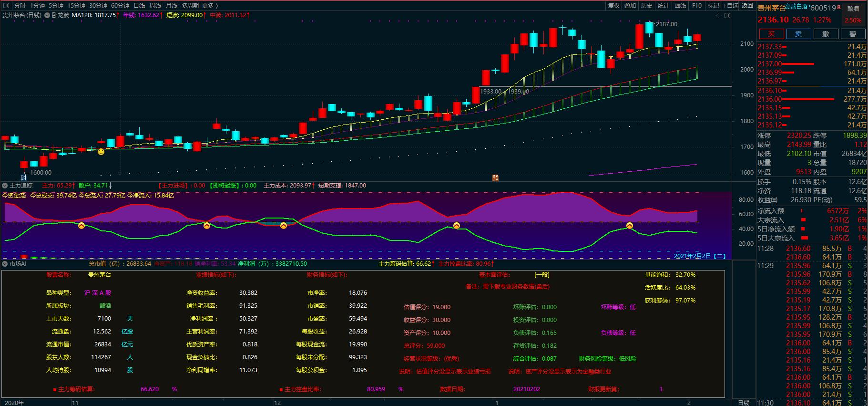Click the 高端白酒 concept tag
868x406 pixels.
point(796,7)
